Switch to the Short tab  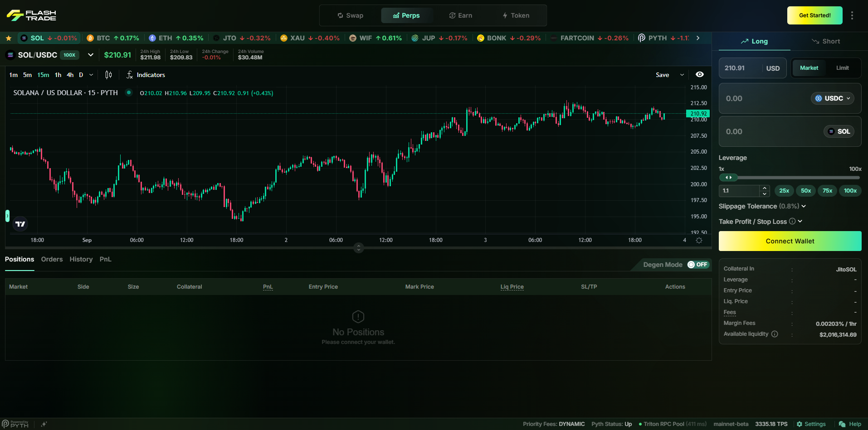click(x=826, y=41)
